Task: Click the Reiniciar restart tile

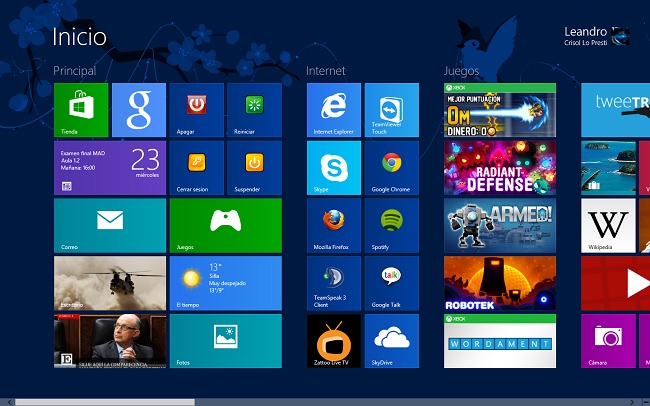Action: tap(254, 110)
